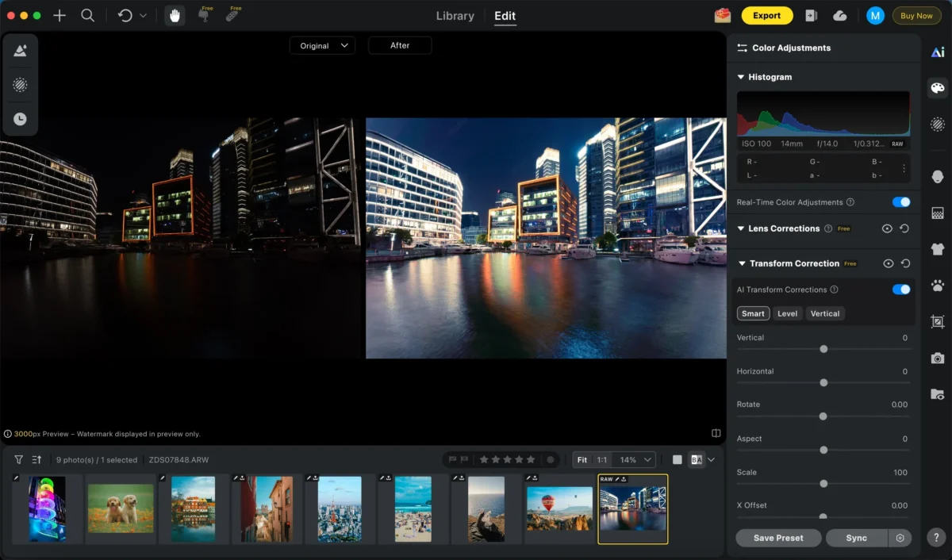
Task: Click the Rotate slider handle
Action: click(823, 416)
